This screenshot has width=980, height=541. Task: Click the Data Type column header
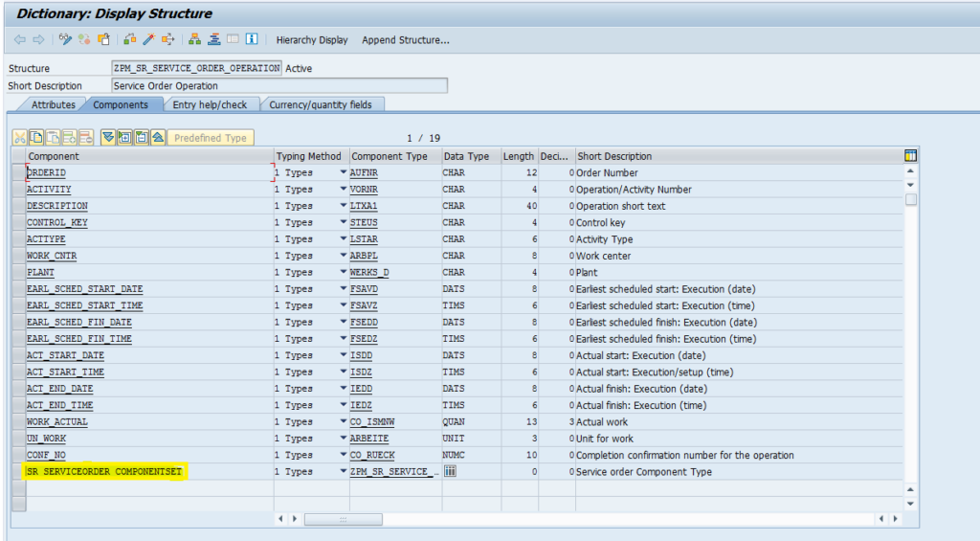point(471,156)
